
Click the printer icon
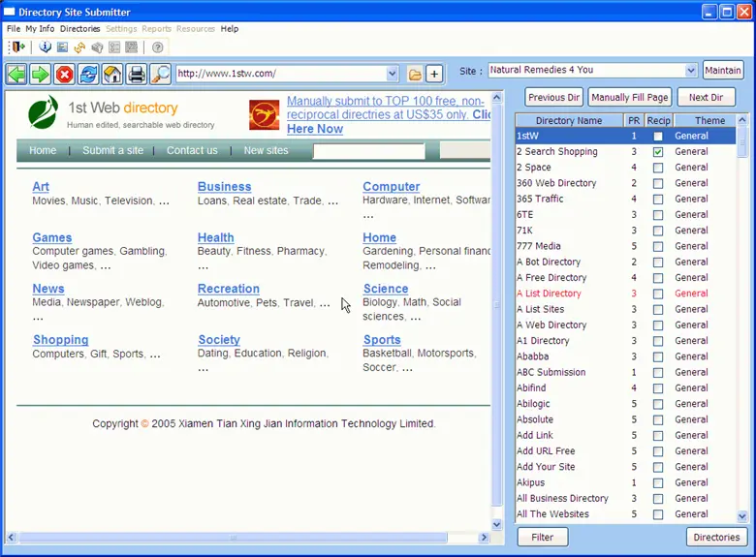point(137,75)
